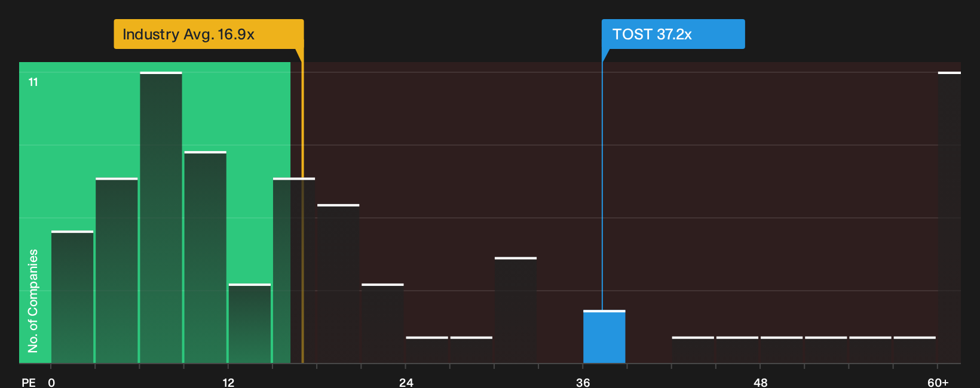
Task: Select the highlighted blue TOST histogram bar
Action: point(604,337)
